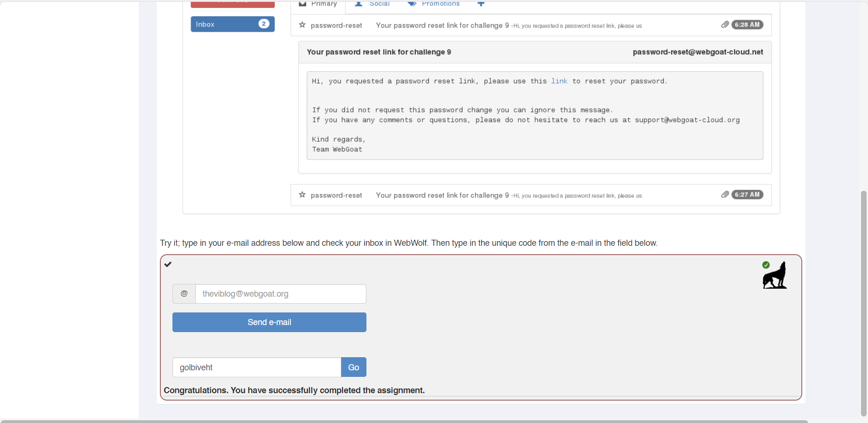
Task: Star the 6:27 AM password-reset email
Action: tap(302, 194)
